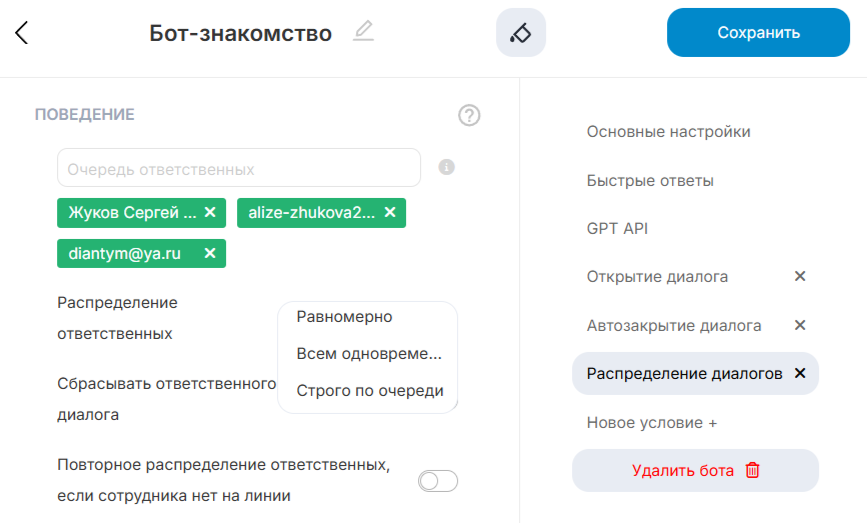
Task: Remove diantym@ya.ru from the queue
Action: tap(210, 254)
